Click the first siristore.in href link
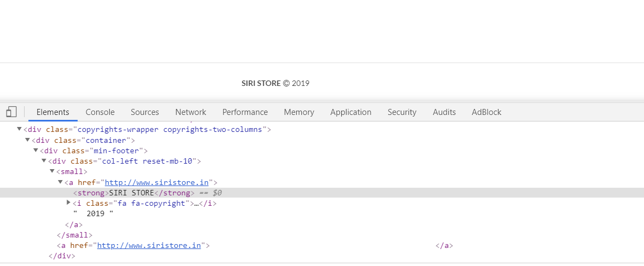The image size is (644, 266). (x=156, y=182)
